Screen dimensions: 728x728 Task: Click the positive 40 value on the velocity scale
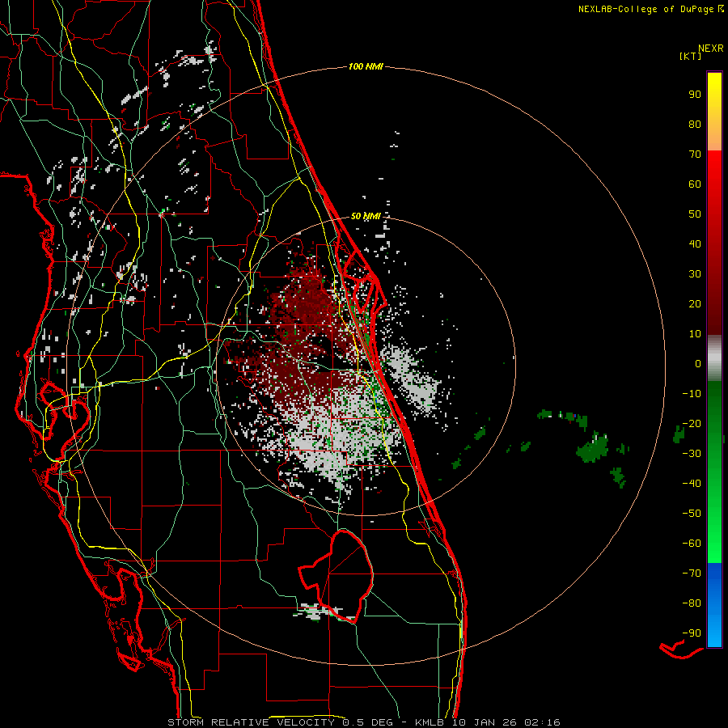[695, 244]
